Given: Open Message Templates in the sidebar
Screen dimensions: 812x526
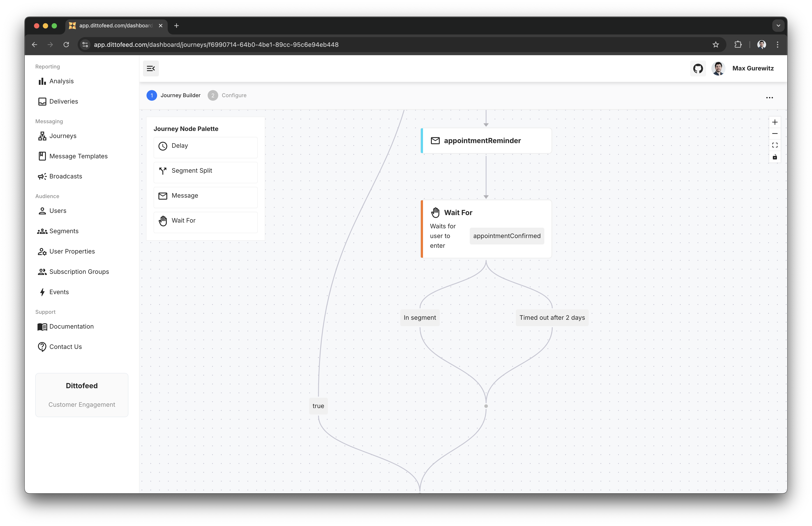Looking at the screenshot, I should coord(78,156).
